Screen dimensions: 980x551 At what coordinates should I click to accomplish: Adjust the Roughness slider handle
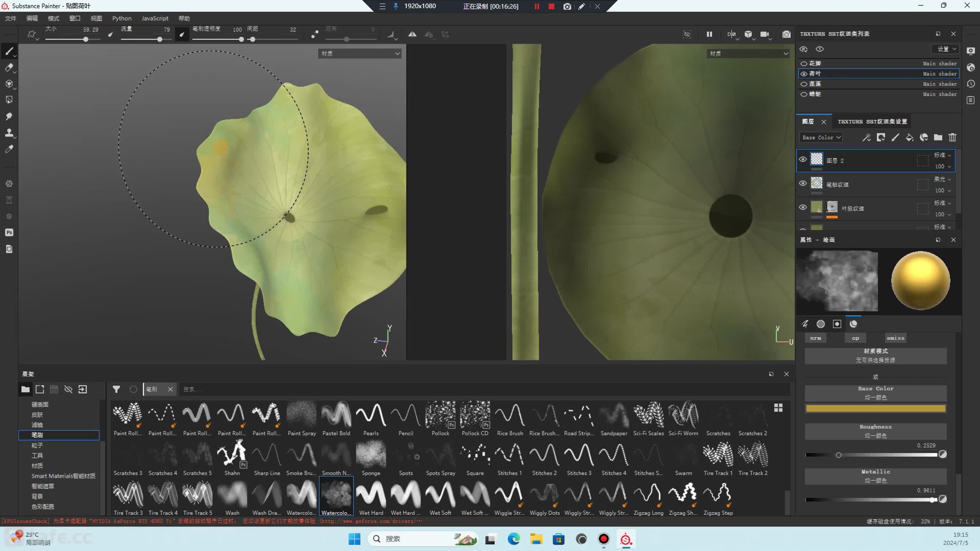click(838, 455)
